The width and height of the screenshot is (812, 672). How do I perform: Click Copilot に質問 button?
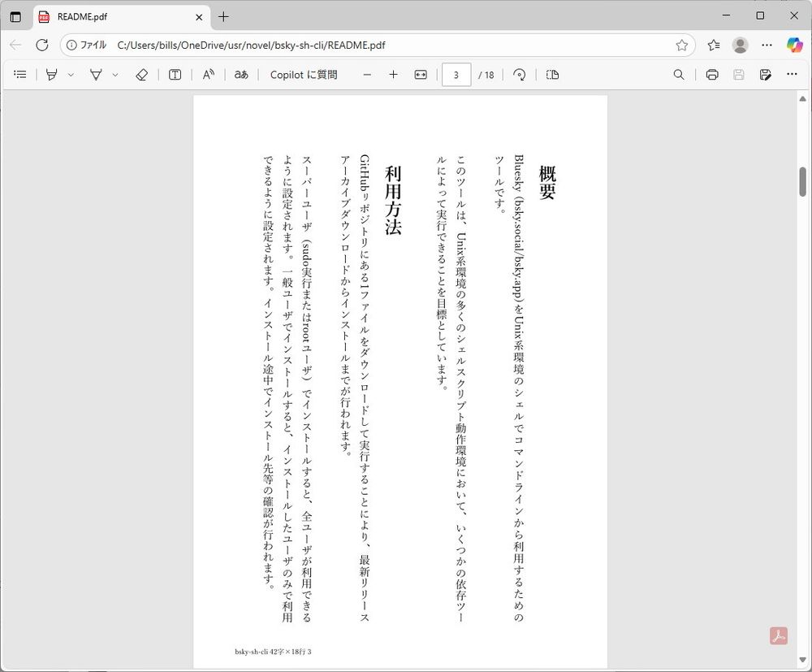click(x=304, y=75)
